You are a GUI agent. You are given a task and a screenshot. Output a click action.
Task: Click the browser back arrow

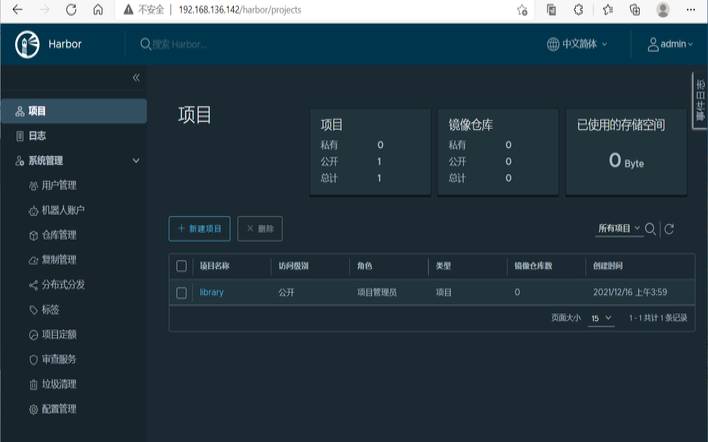tap(17, 9)
